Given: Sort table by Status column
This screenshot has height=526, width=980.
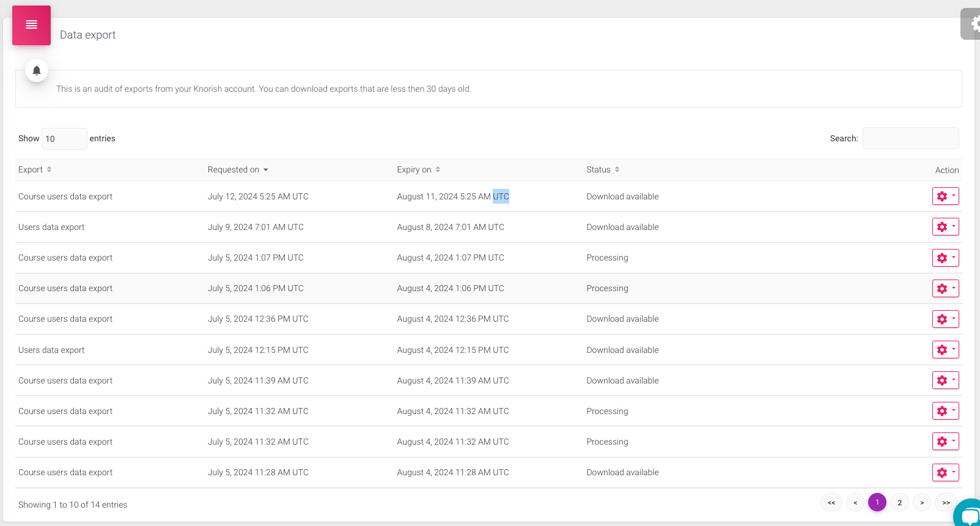Looking at the screenshot, I should (x=603, y=169).
